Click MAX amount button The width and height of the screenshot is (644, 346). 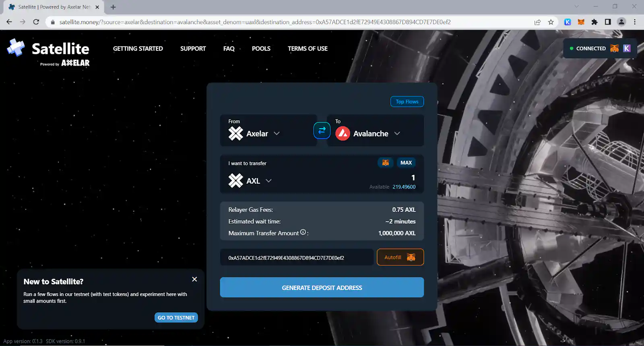pyautogui.click(x=406, y=163)
